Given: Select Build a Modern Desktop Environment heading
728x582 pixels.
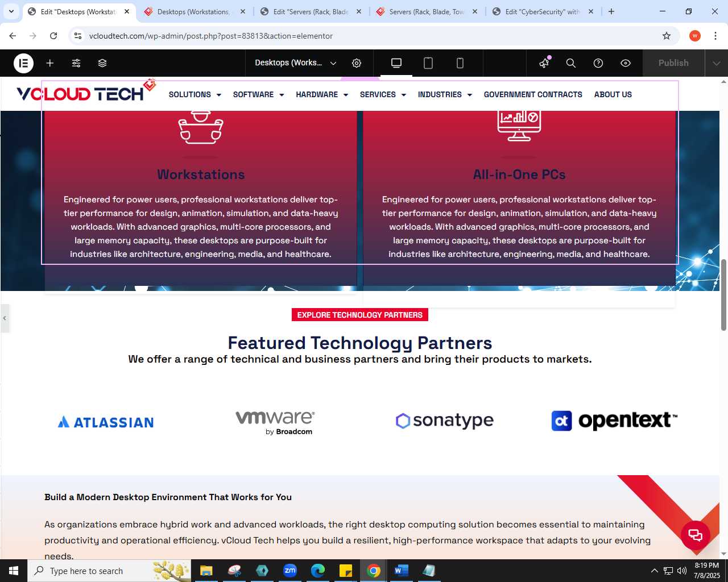Looking at the screenshot, I should point(168,497).
